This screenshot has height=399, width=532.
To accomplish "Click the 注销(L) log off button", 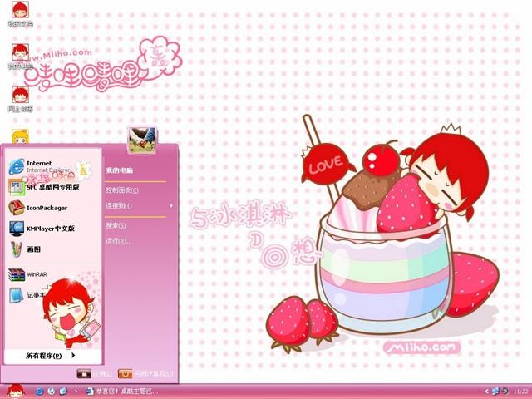I will click(x=94, y=374).
